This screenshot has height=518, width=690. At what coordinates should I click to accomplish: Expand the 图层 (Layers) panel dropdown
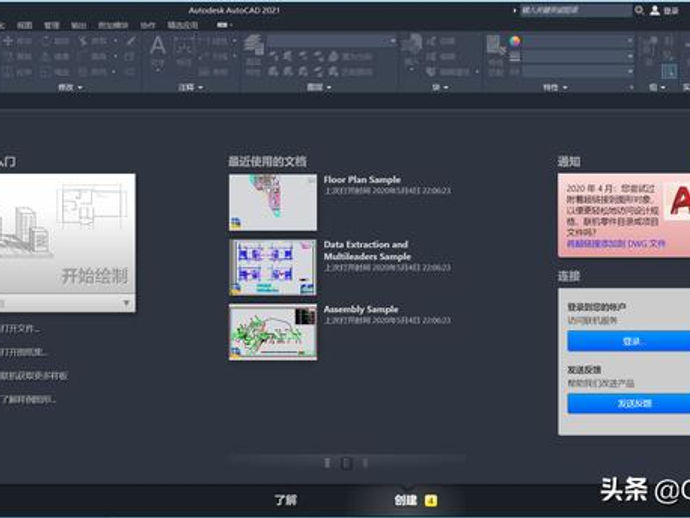(319, 87)
